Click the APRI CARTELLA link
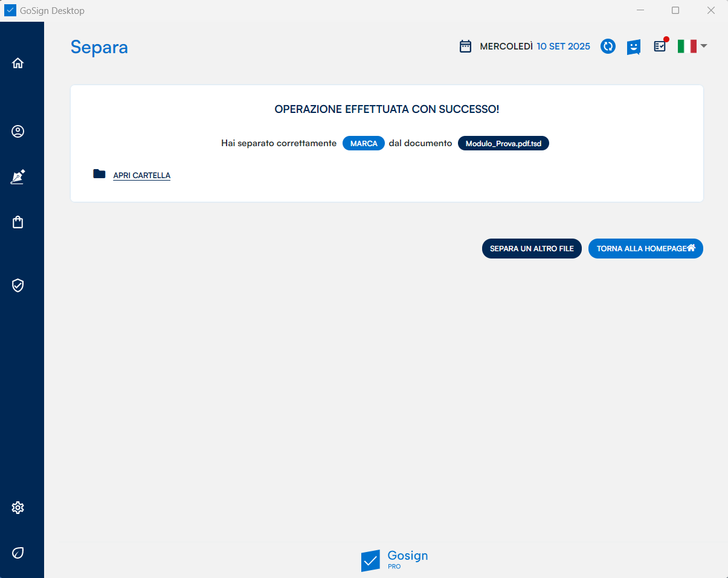 point(142,176)
